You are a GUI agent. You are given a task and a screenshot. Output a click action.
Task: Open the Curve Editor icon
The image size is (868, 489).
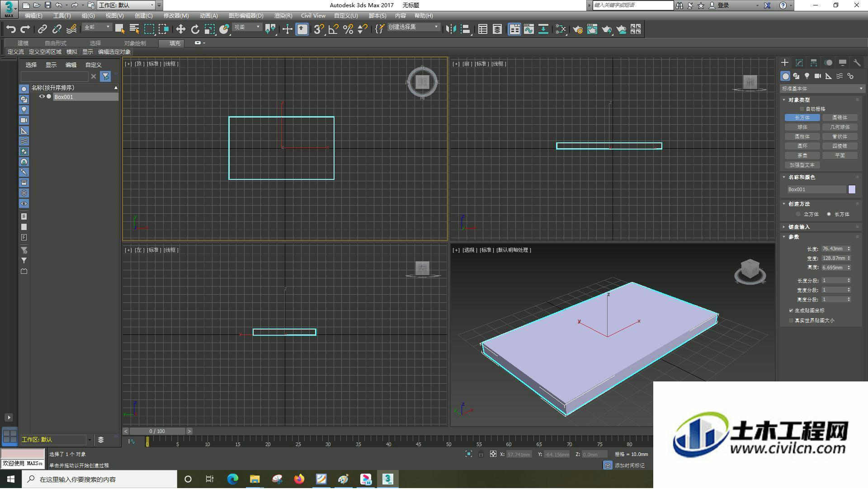click(x=529, y=29)
